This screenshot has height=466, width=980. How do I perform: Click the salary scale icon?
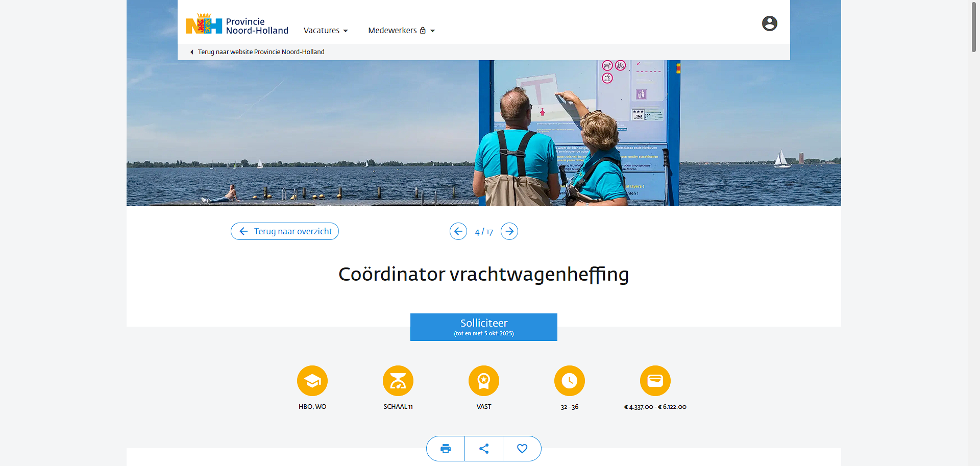coord(398,381)
